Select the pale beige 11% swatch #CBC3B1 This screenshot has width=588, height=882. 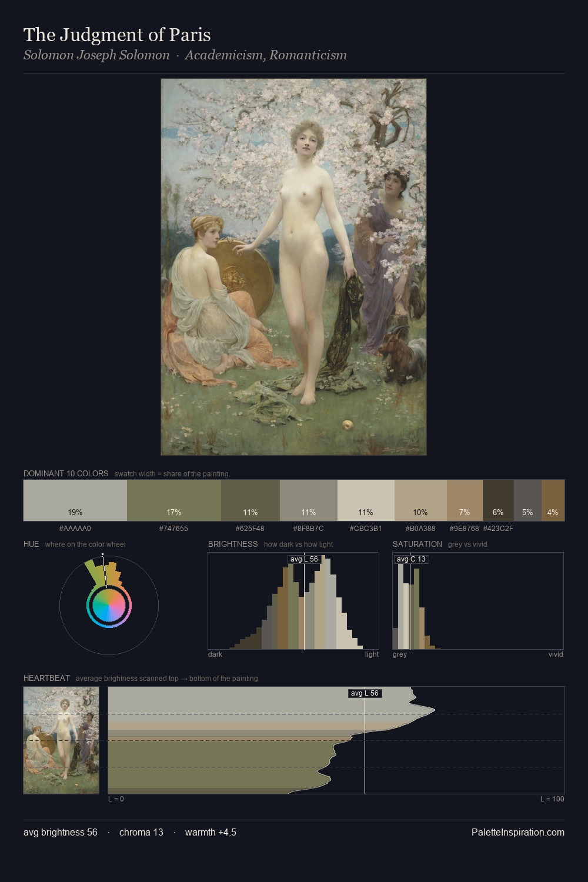[366, 500]
